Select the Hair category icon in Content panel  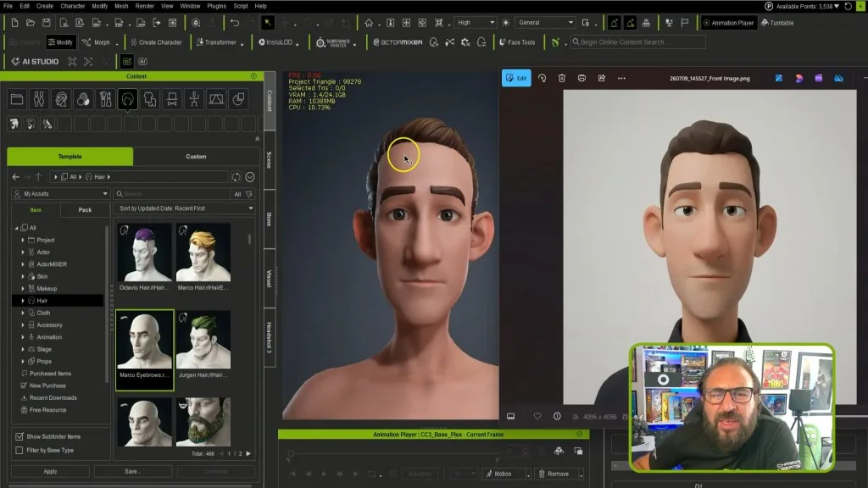[127, 100]
